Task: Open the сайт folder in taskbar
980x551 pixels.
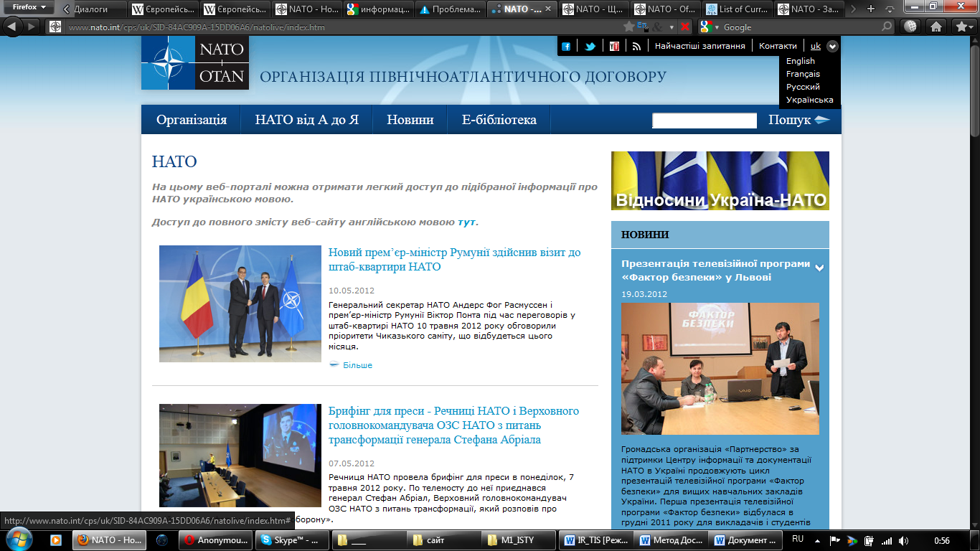Action: 443,540
